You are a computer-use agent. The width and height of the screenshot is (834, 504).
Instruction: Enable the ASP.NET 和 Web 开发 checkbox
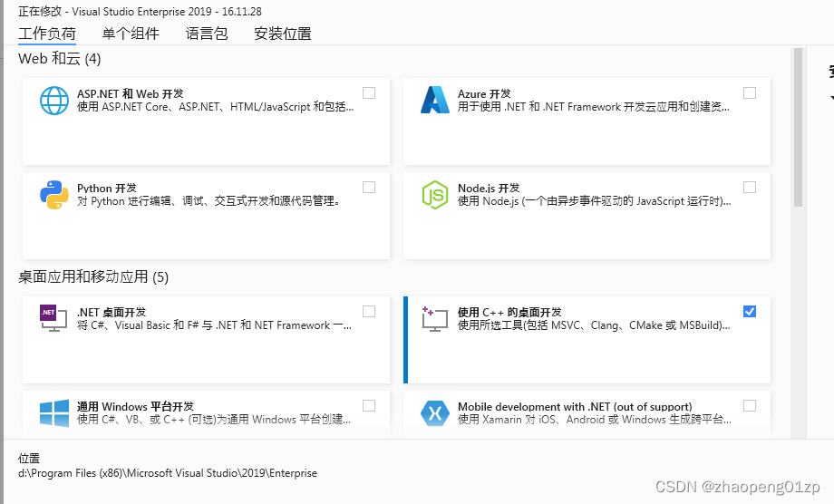tap(369, 93)
